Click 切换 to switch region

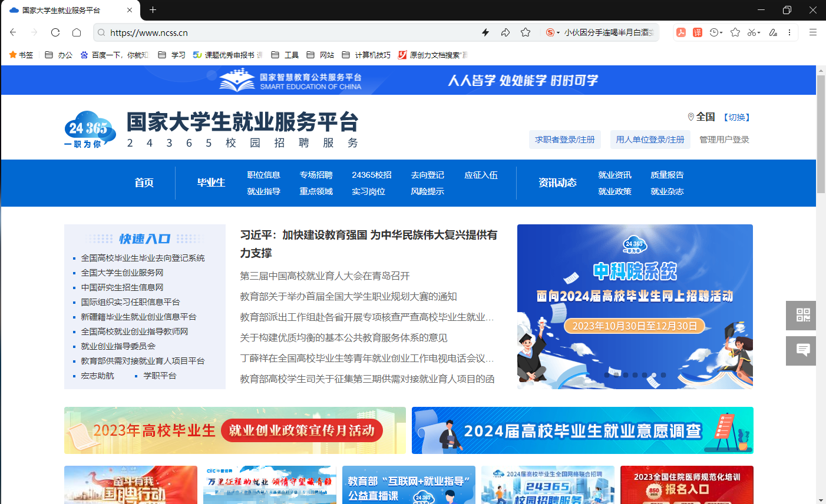point(736,117)
